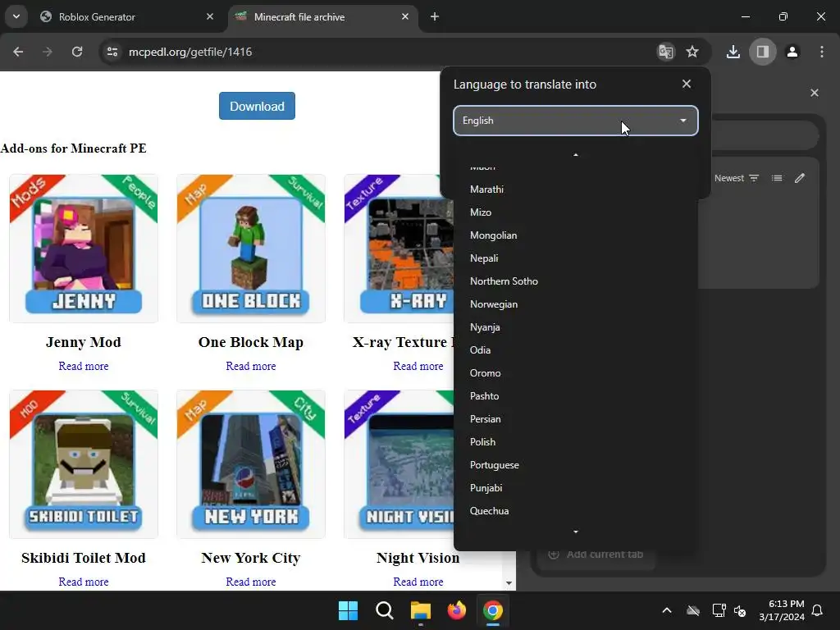Click the One Block map thumbnail
The width and height of the screenshot is (840, 630).
[251, 249]
